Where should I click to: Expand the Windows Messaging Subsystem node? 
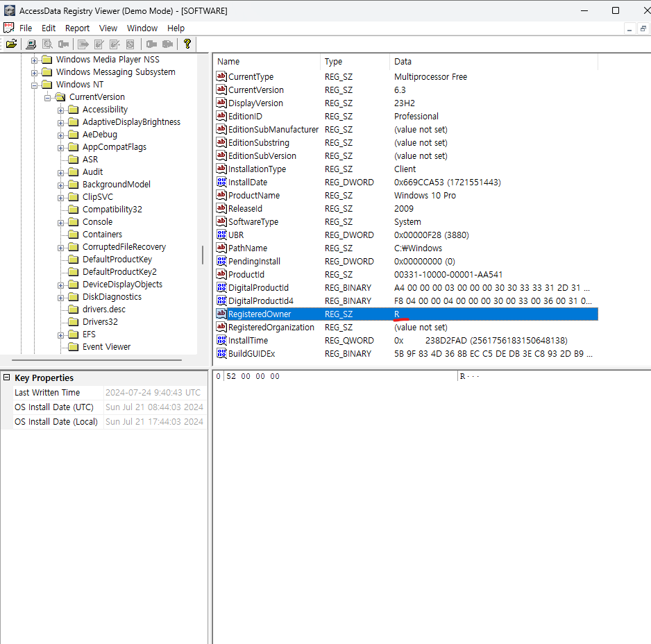coord(35,73)
